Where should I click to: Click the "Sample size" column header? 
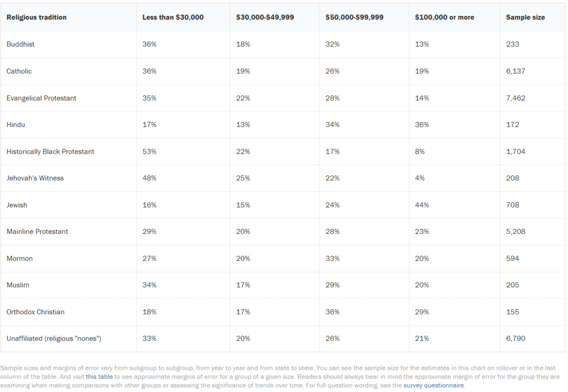pyautogui.click(x=525, y=17)
